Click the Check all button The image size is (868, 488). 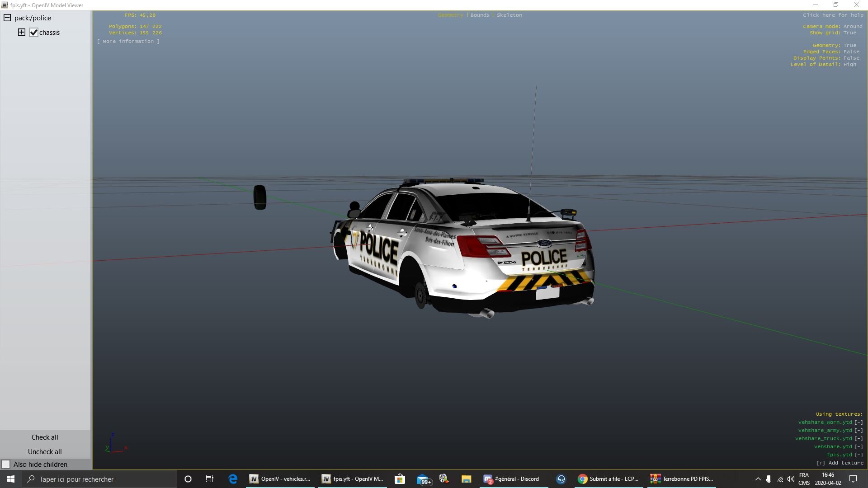tap(45, 437)
